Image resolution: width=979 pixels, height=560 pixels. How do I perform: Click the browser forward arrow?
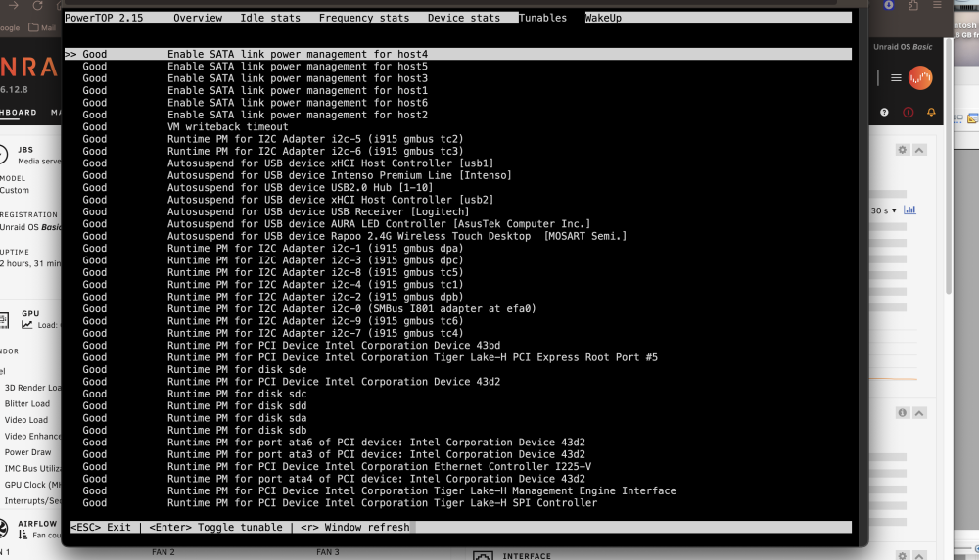(13, 5)
